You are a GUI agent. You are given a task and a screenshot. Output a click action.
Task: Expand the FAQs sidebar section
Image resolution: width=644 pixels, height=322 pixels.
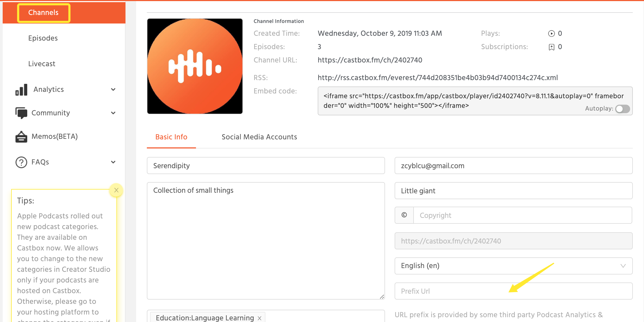point(113,162)
